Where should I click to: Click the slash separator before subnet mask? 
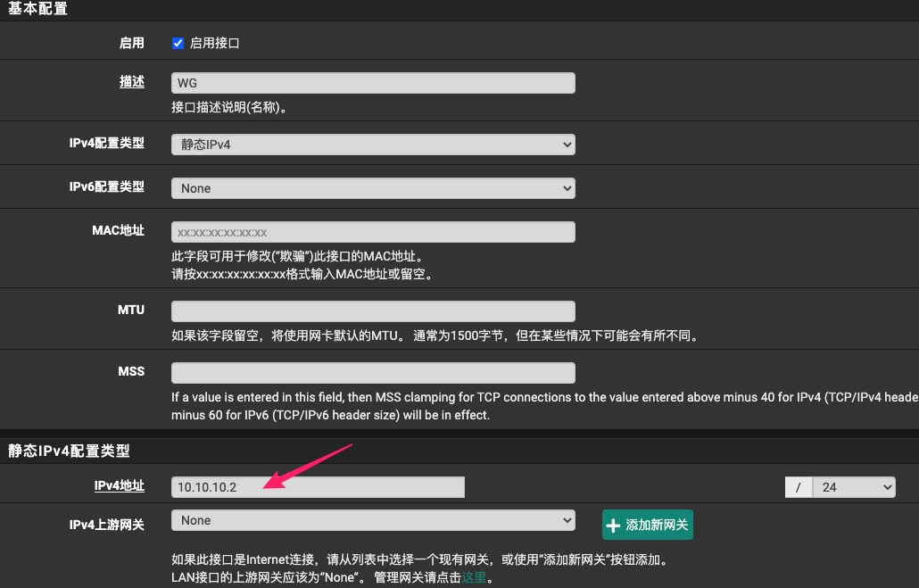(x=799, y=487)
